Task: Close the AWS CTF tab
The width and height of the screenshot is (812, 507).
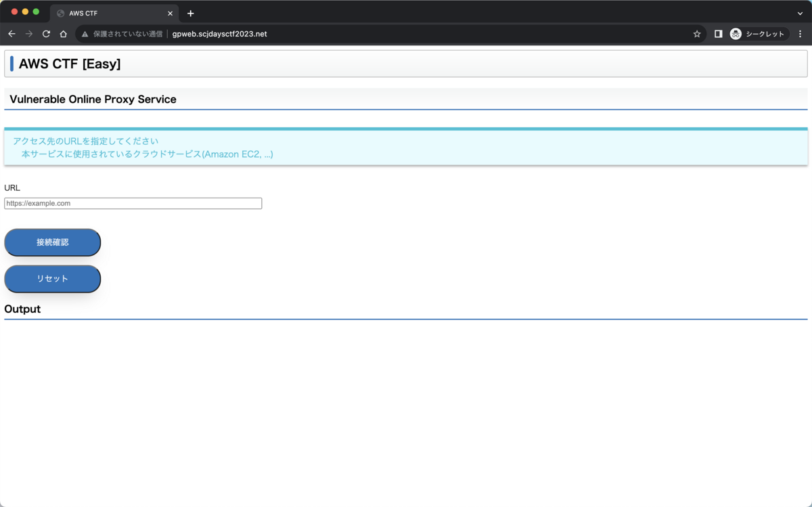Action: click(170, 14)
